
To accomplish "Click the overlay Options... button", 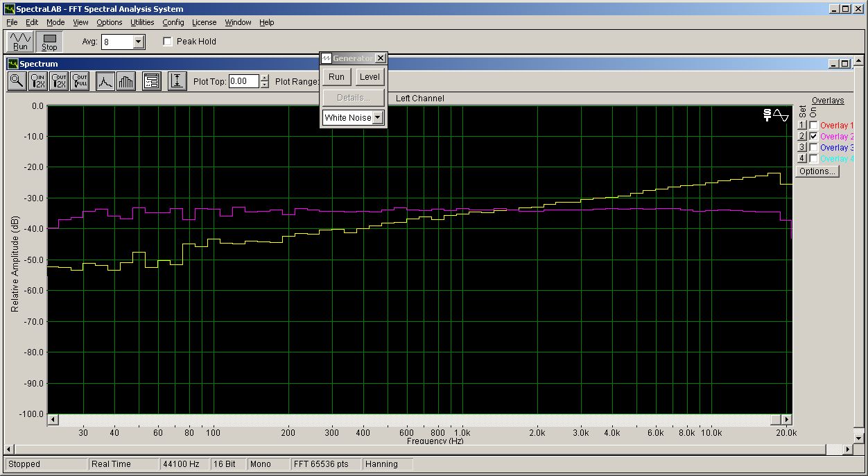I will 817,171.
